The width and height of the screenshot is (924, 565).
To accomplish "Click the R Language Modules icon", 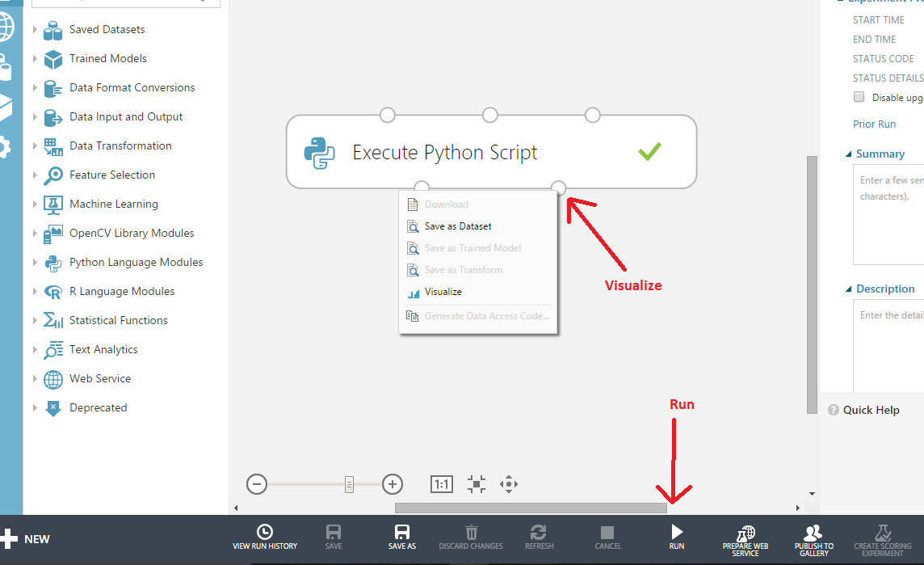I will pos(53,292).
